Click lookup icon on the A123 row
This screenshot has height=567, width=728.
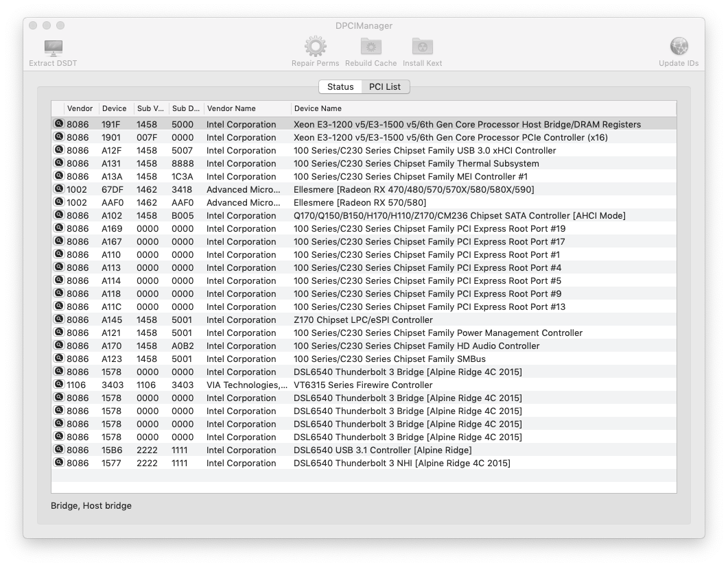point(59,357)
